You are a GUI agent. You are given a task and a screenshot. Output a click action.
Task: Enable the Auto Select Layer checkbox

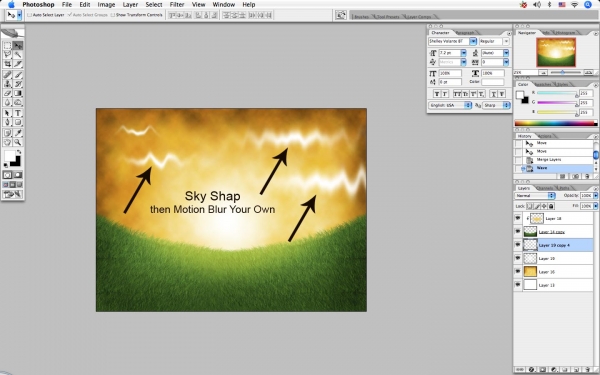pyautogui.click(x=29, y=15)
